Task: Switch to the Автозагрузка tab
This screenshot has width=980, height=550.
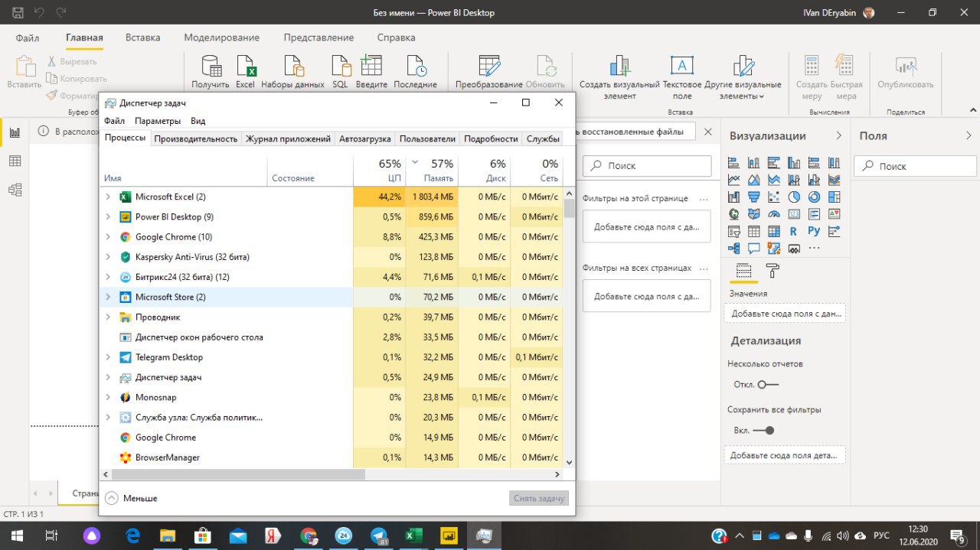Action: pos(365,138)
